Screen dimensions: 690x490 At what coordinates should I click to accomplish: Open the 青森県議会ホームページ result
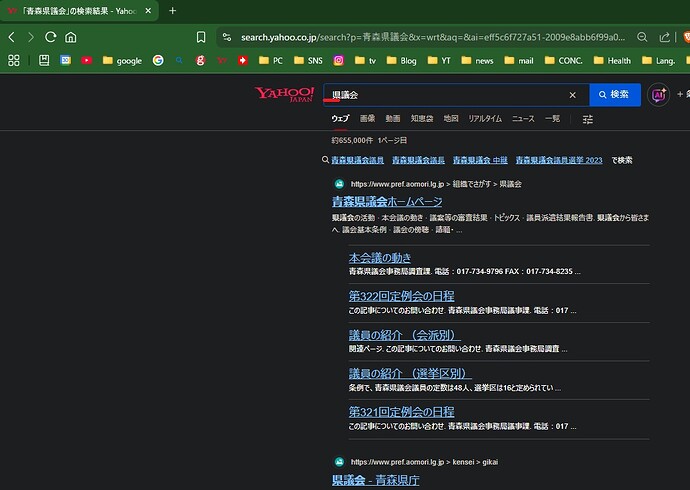pos(387,201)
